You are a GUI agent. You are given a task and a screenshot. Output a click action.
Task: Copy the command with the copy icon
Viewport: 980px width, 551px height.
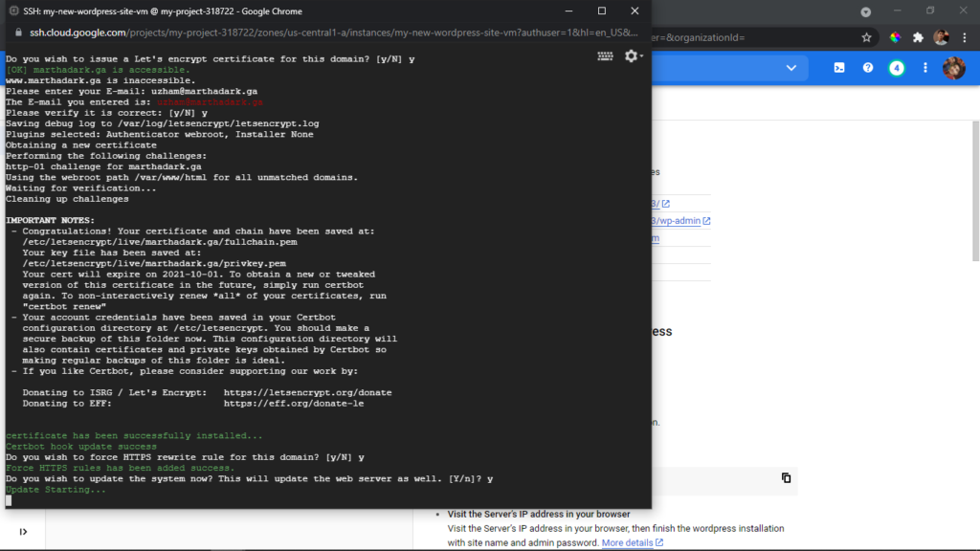787,478
